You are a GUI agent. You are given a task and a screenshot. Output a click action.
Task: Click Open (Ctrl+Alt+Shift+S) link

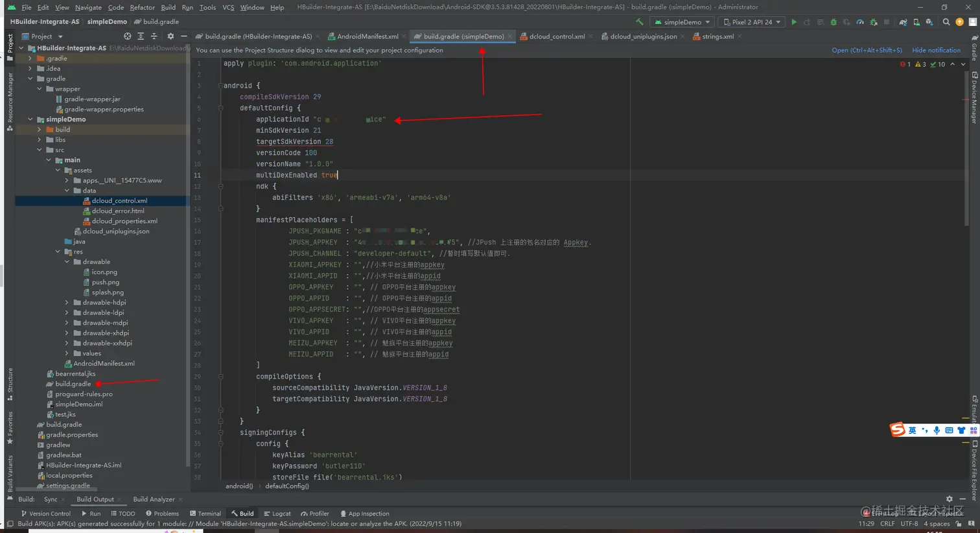point(867,50)
